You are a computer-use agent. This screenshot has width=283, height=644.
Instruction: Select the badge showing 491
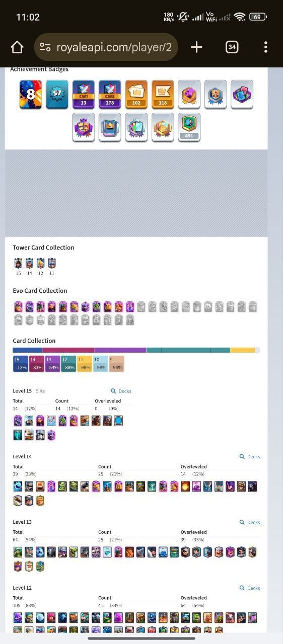click(189, 127)
